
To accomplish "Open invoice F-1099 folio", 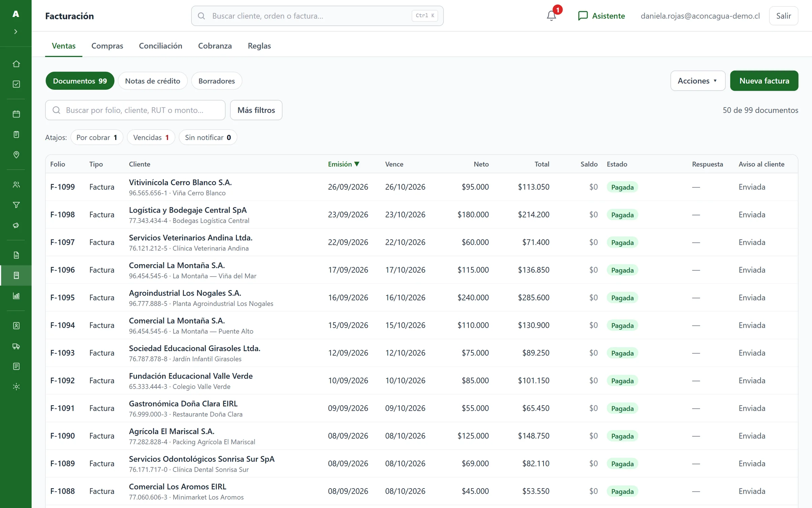I will coord(63,187).
